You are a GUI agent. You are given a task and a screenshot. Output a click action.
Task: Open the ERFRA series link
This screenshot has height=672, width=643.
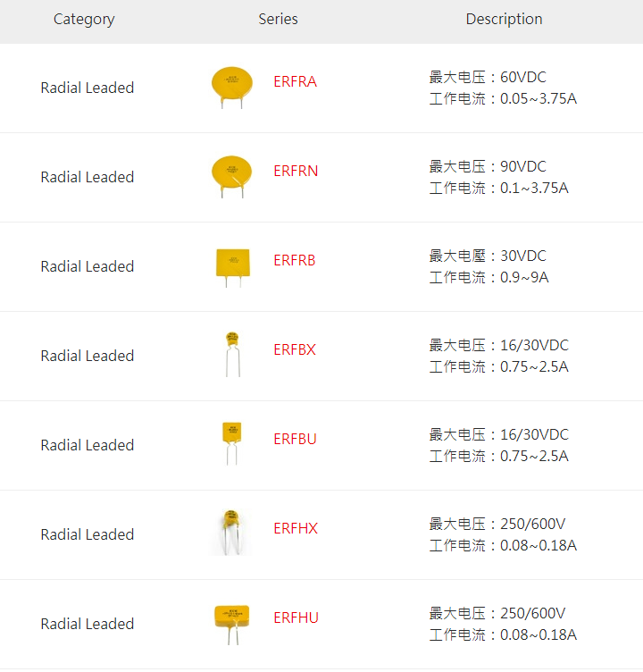[295, 81]
